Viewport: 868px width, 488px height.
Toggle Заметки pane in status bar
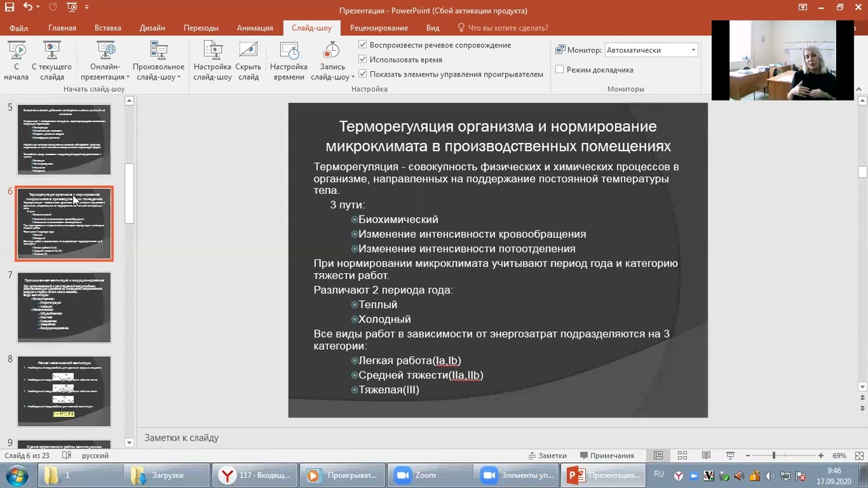(548, 455)
